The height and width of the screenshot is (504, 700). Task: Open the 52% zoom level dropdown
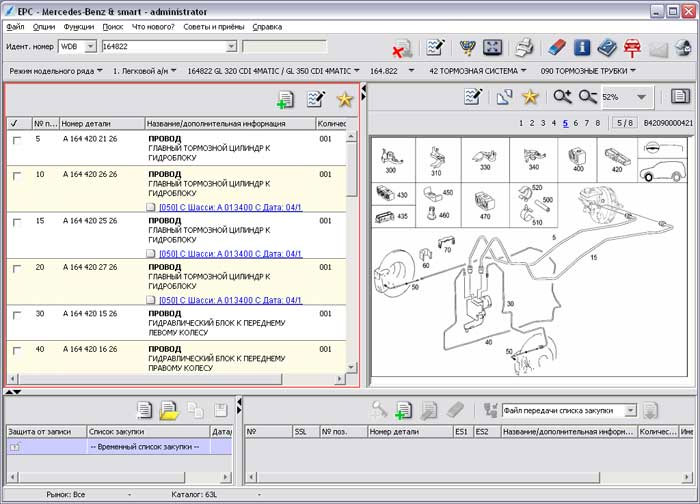641,97
